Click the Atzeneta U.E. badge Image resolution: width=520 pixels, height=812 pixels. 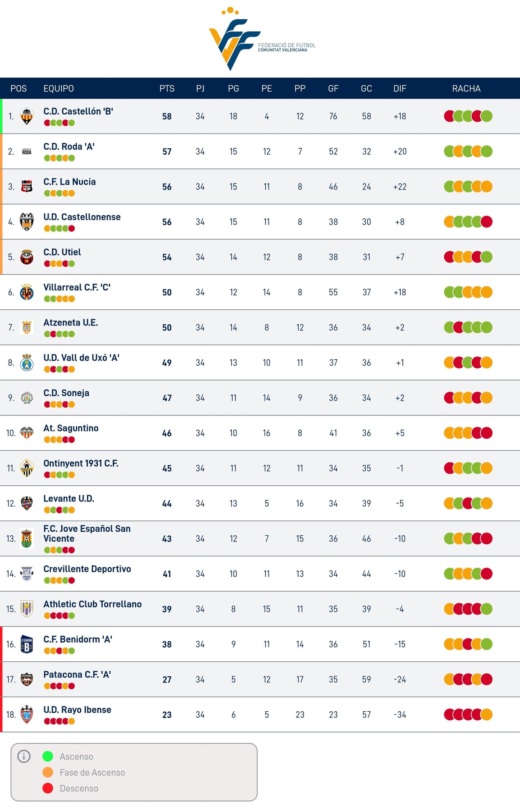point(27,327)
